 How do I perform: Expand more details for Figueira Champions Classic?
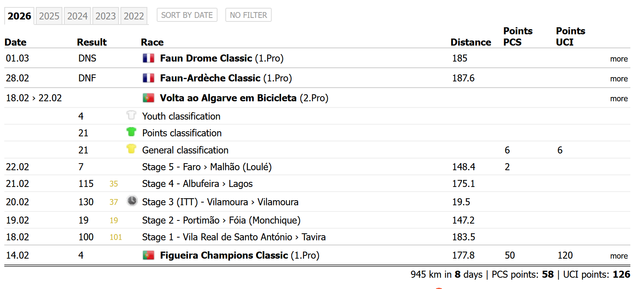coord(619,256)
